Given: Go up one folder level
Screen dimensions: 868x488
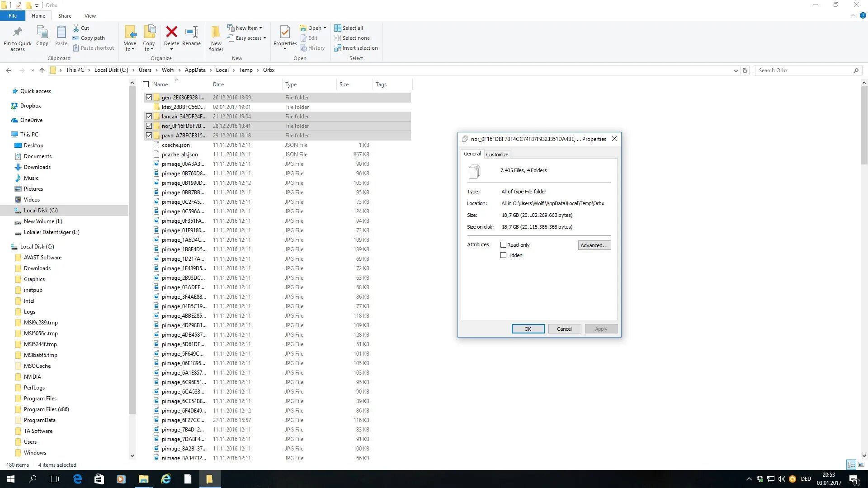Looking at the screenshot, I should click(x=42, y=70).
